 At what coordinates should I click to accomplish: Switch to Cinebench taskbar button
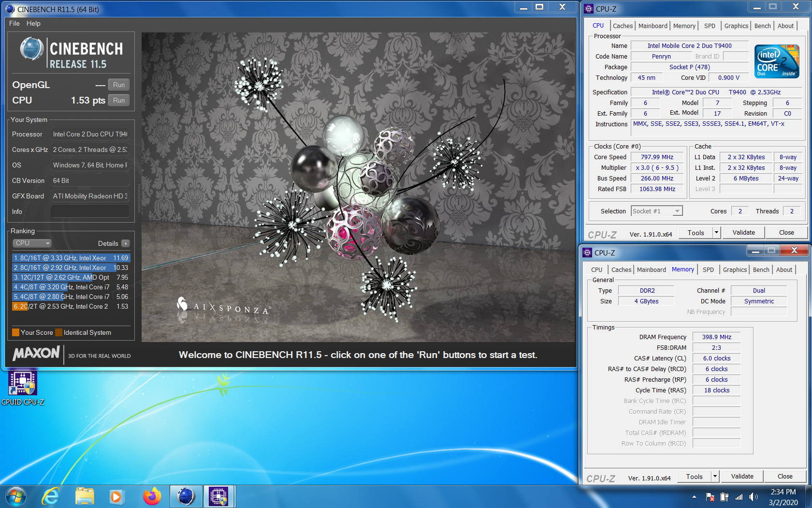[x=186, y=497]
